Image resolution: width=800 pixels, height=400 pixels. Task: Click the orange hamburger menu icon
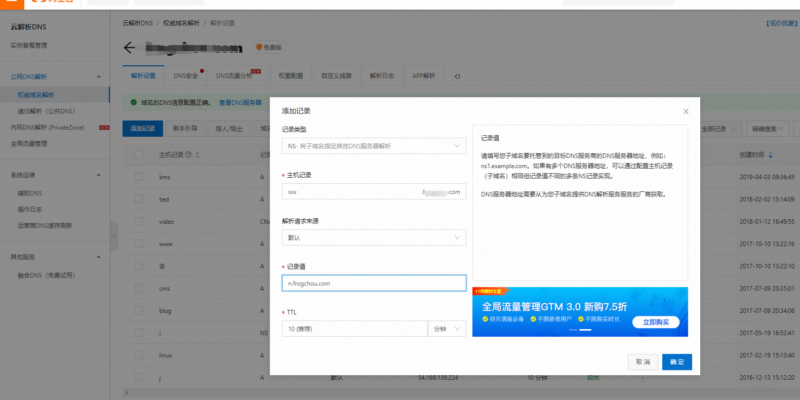pos(6,5)
